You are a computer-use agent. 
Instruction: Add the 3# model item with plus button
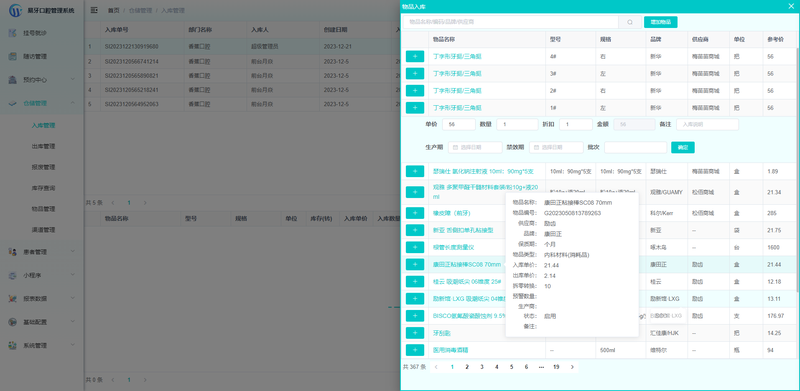415,74
